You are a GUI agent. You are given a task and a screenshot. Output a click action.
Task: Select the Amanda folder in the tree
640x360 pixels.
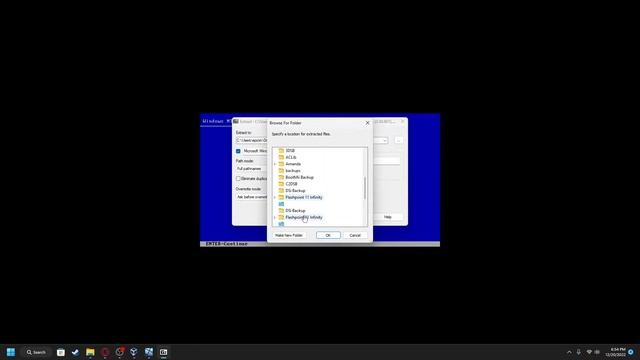pos(293,164)
